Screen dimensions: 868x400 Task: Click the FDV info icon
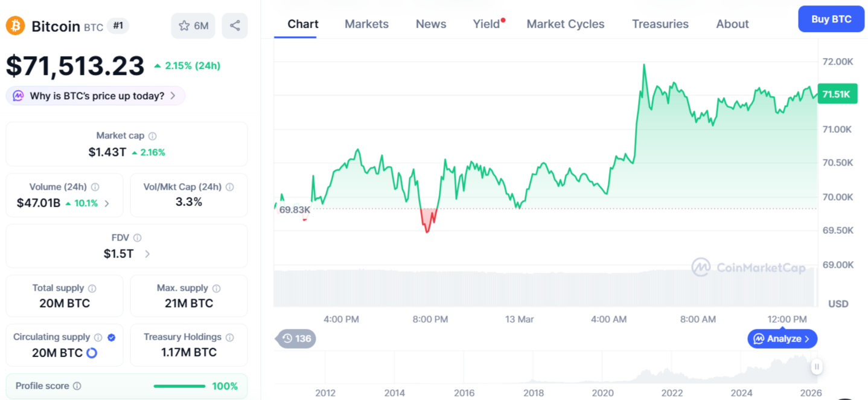(139, 237)
